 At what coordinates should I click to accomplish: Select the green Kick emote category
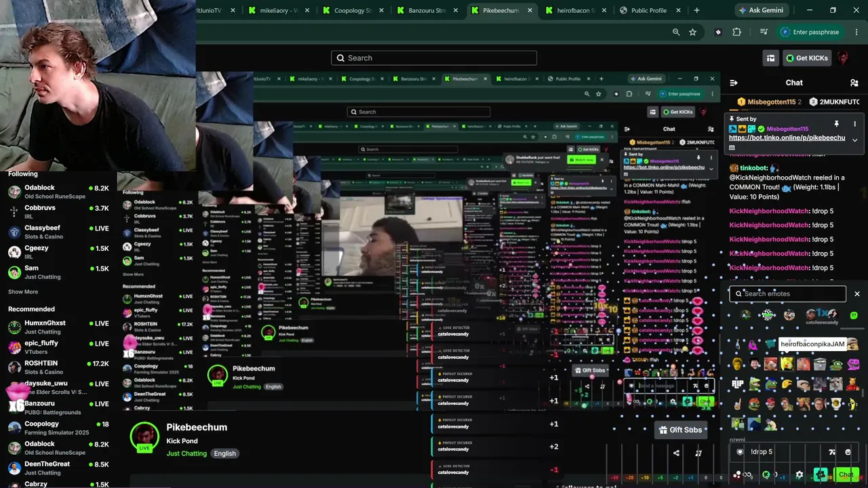pos(854,315)
